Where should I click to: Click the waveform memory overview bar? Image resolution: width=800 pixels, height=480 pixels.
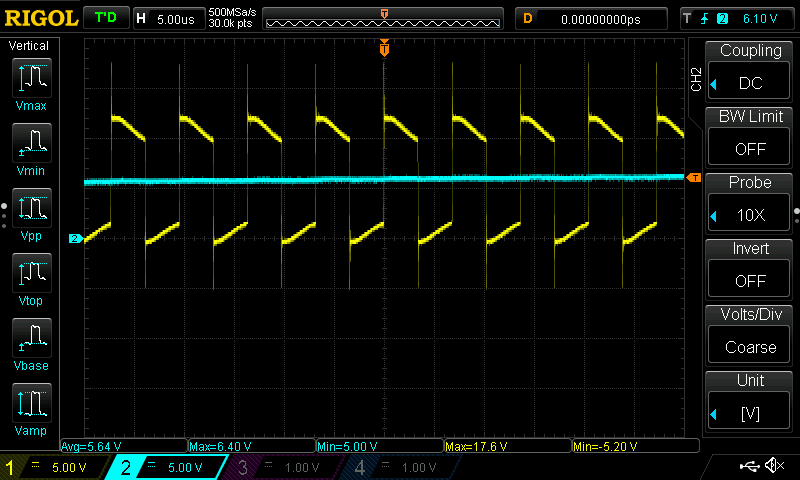click(383, 19)
